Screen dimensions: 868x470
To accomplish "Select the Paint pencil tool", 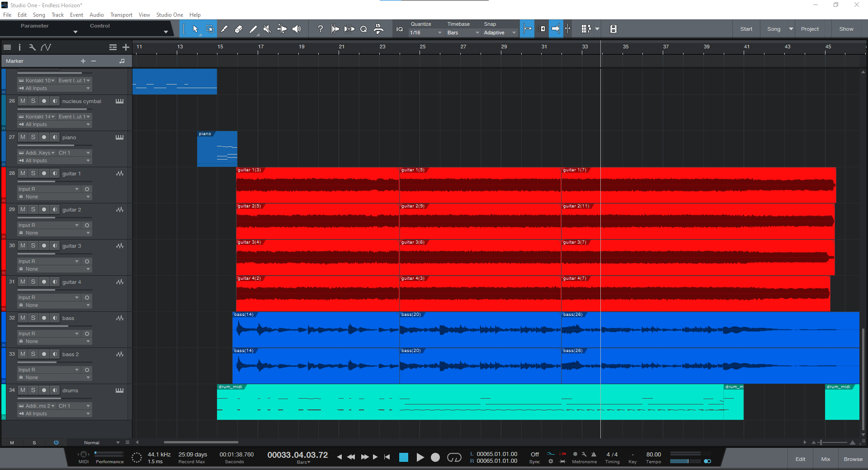I will pos(253,29).
